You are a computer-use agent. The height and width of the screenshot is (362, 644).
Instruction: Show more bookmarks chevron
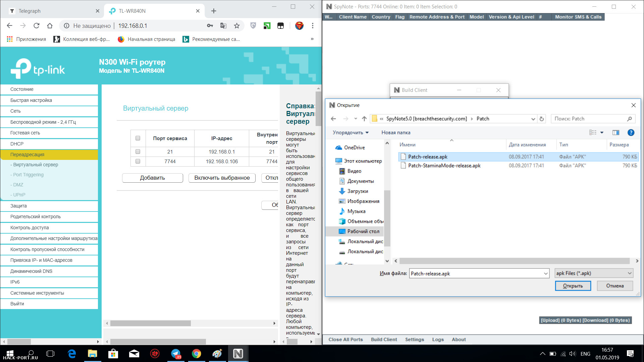312,39
